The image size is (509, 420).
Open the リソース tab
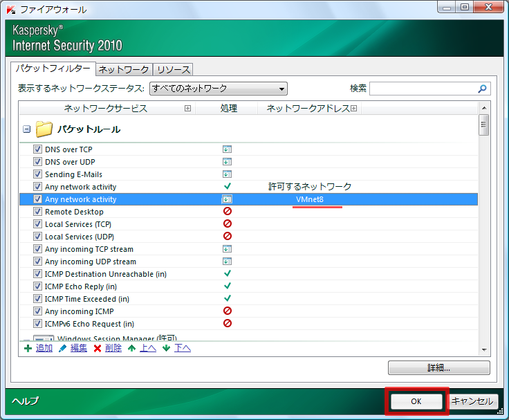[173, 69]
